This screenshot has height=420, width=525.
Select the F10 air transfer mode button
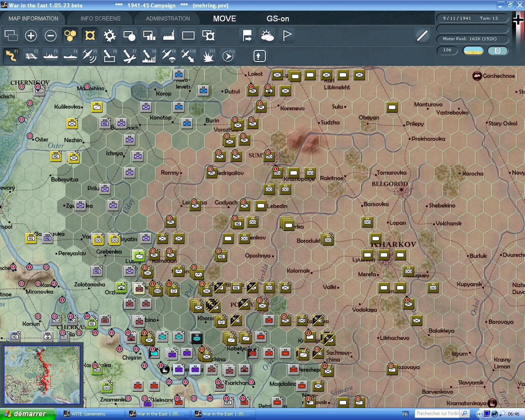(188, 55)
